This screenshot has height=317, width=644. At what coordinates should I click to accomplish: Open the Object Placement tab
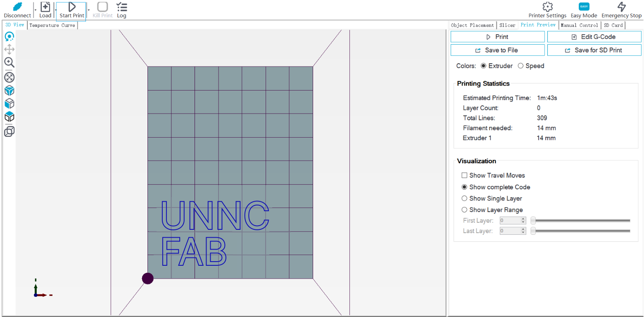[473, 25]
